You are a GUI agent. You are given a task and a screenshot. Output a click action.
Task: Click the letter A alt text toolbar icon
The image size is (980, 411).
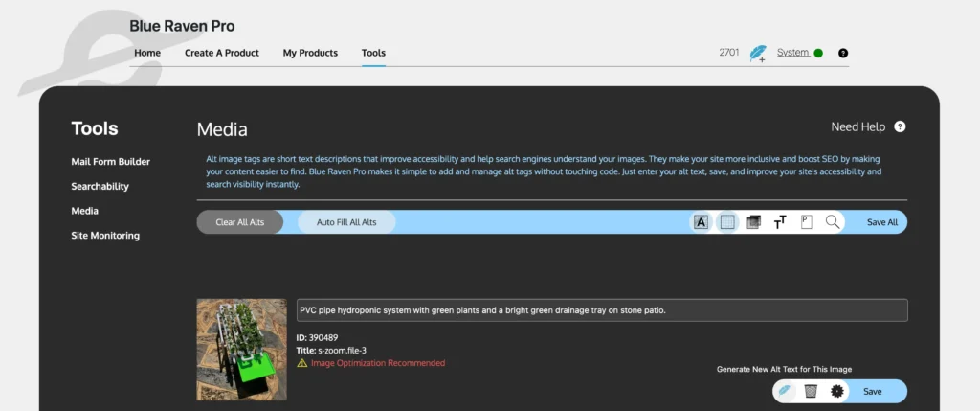(701, 222)
